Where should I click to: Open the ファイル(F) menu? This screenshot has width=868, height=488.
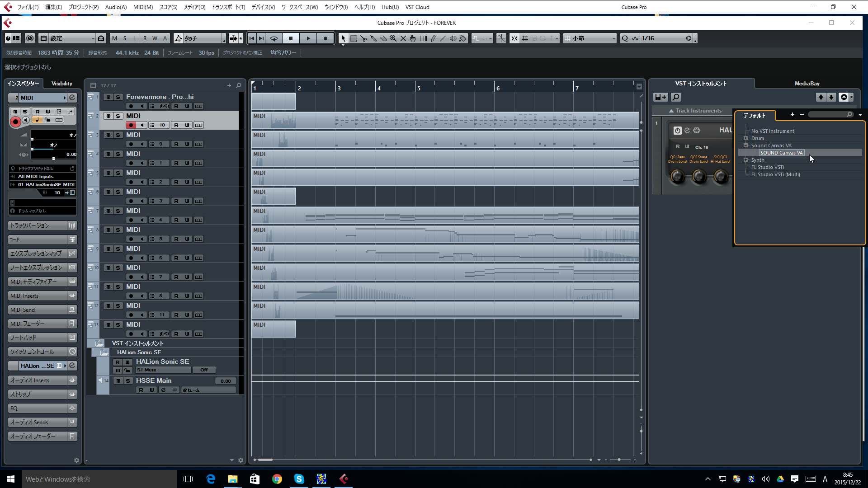coord(28,7)
